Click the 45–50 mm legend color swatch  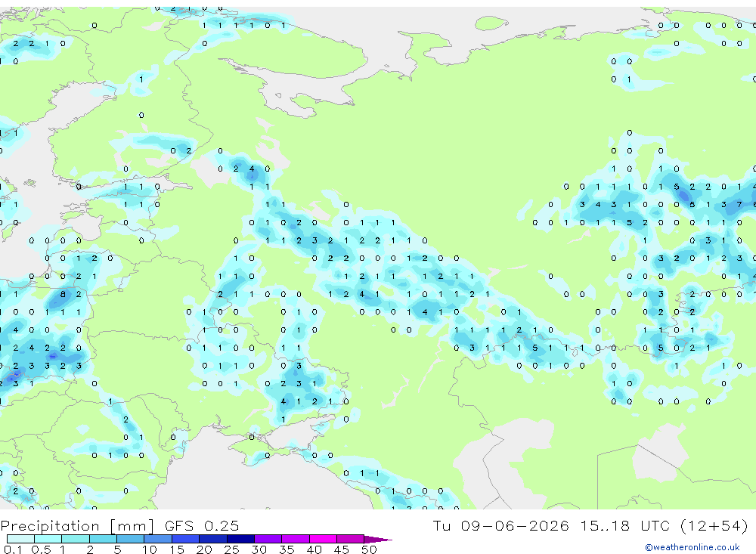(351, 539)
